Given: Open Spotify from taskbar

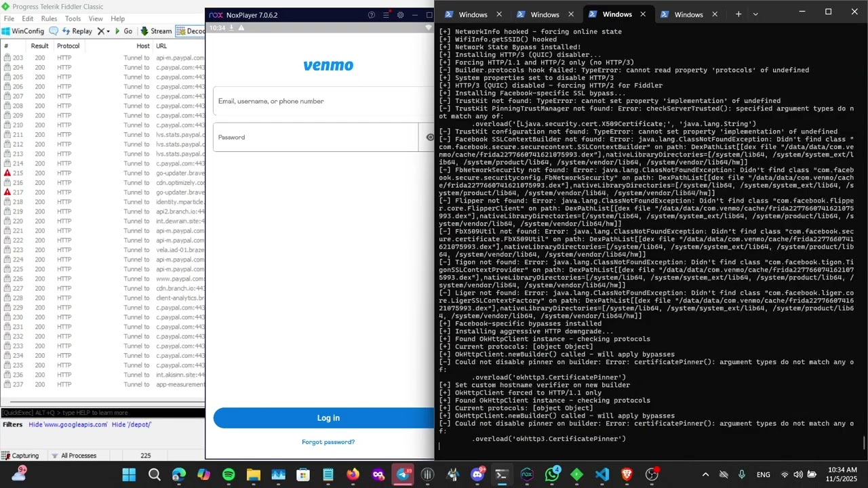Looking at the screenshot, I should click(229, 474).
